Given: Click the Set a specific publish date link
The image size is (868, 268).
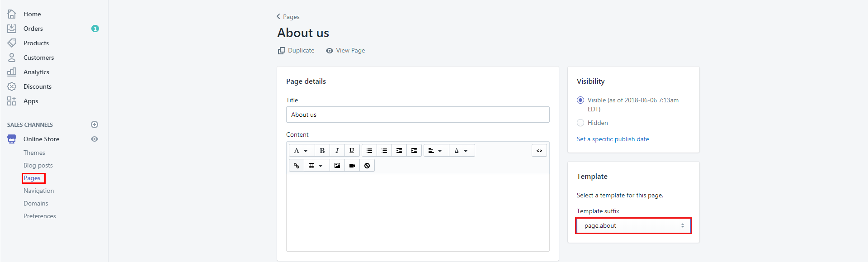Looking at the screenshot, I should (613, 139).
